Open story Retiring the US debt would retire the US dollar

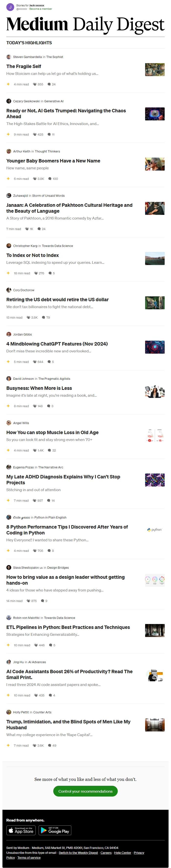pyautogui.click(x=58, y=300)
